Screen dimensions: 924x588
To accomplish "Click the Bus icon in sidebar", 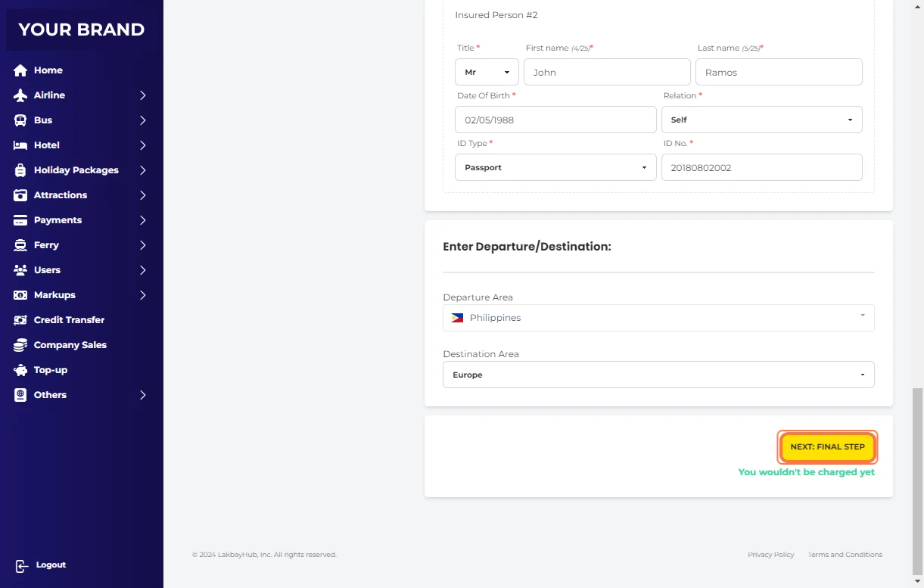I will (20, 120).
